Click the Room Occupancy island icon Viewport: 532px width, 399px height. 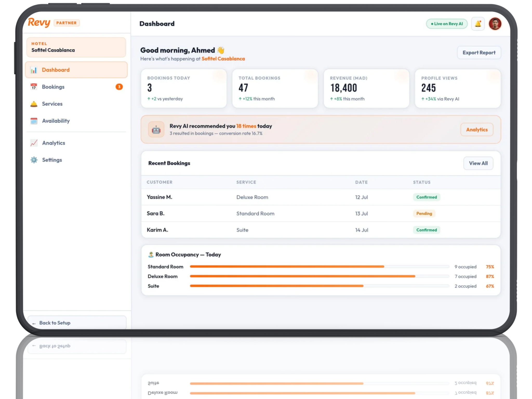151,255
